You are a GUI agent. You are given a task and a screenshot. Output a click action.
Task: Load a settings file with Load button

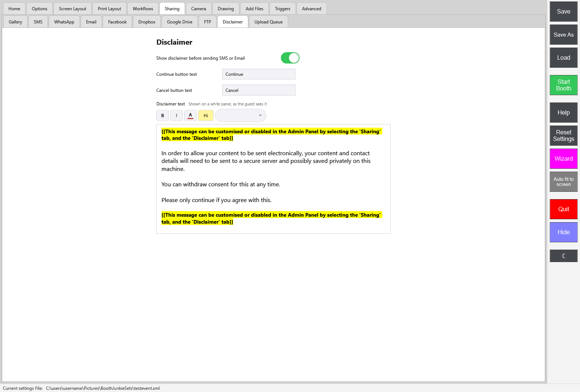pos(564,58)
